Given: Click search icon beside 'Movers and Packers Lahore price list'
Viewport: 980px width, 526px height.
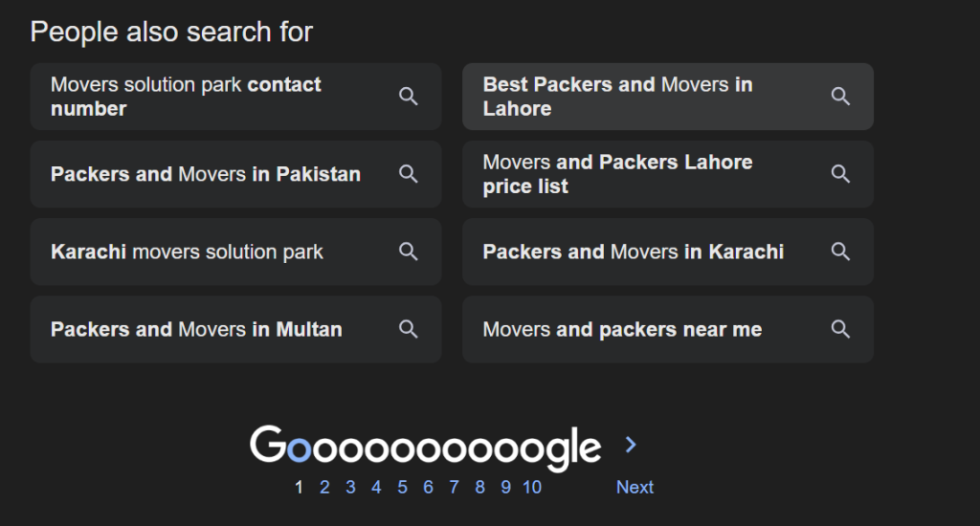Looking at the screenshot, I should point(840,174).
